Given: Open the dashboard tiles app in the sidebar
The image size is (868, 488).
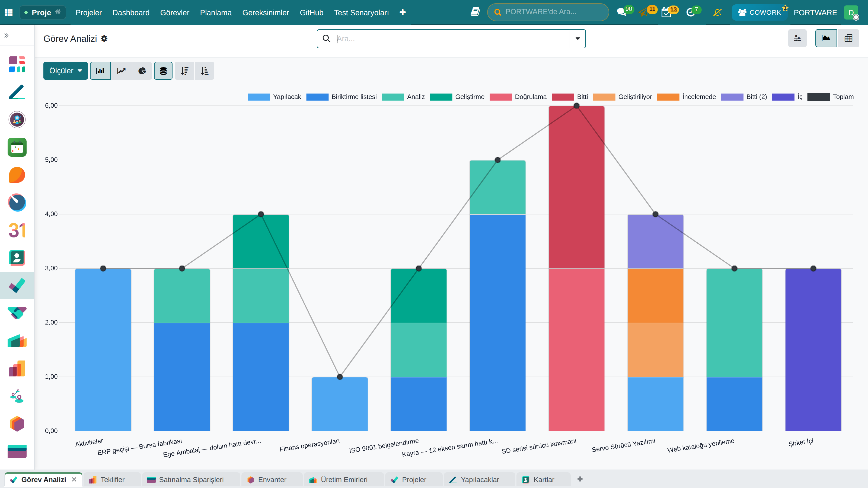Looking at the screenshot, I should [x=17, y=64].
